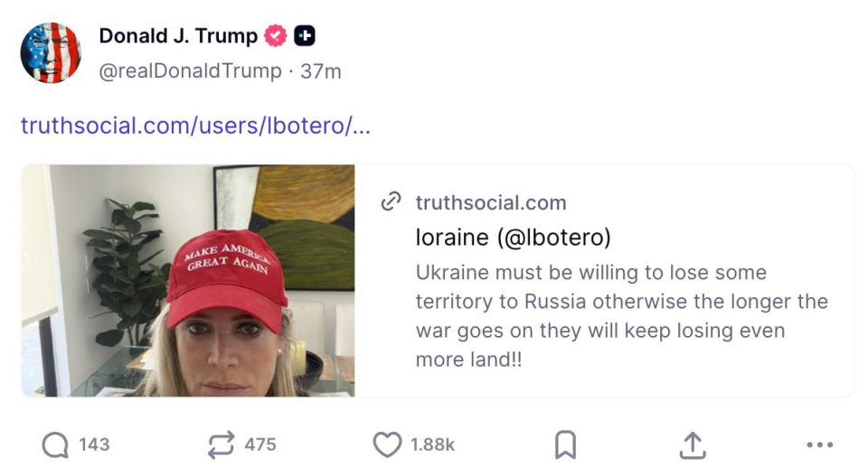Open the profile avatar picture
This screenshot has height=476, width=868.
pyautogui.click(x=51, y=52)
